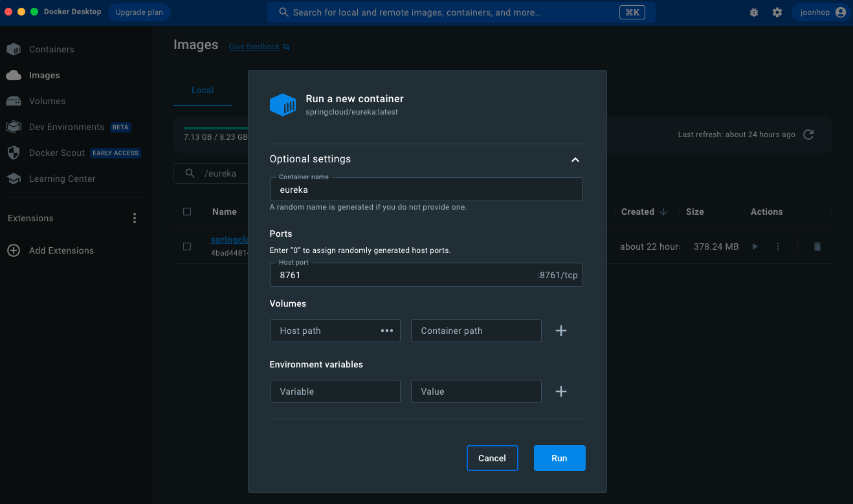Click the search magnifier in image filter
The height and width of the screenshot is (504, 853).
(190, 173)
